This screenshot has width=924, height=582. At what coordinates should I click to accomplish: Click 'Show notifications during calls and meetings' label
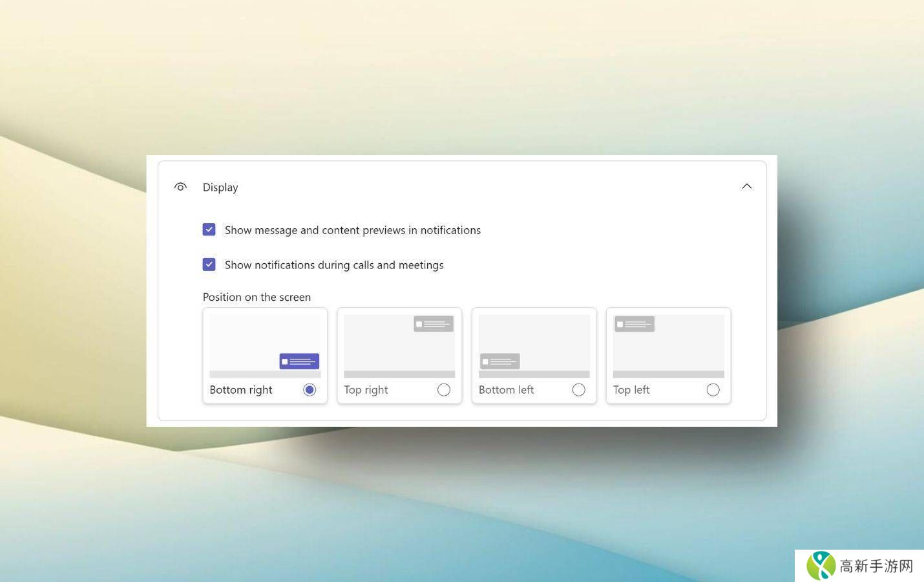333,265
